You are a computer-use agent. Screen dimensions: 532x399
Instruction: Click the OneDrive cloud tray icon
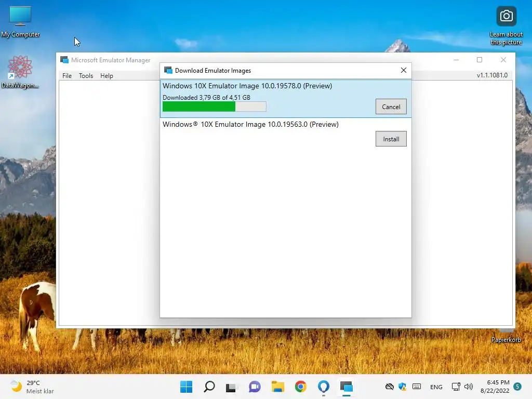pos(390,387)
